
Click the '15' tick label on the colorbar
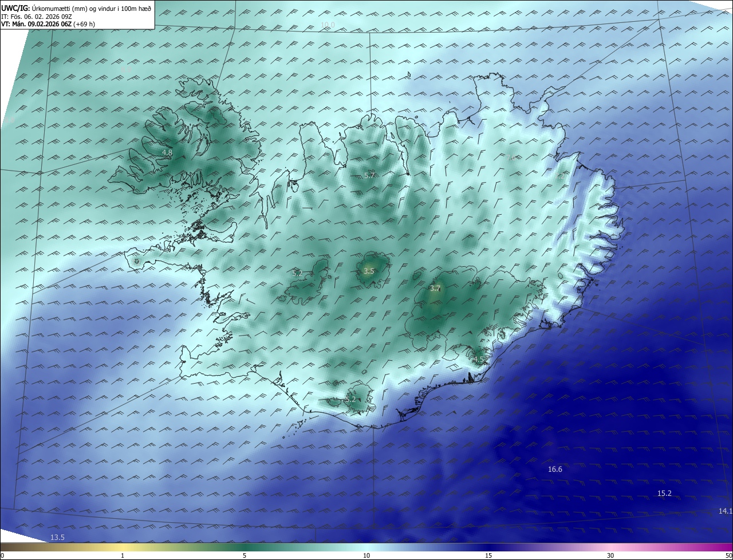click(488, 555)
